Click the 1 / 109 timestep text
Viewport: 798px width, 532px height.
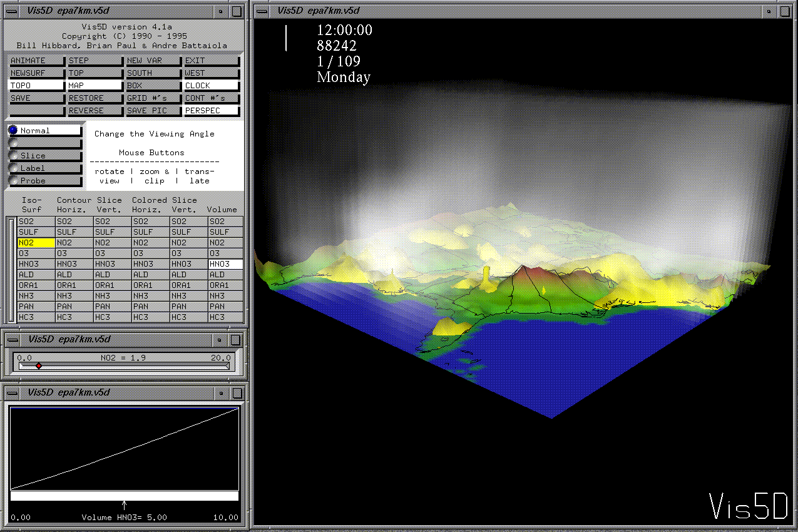(339, 61)
